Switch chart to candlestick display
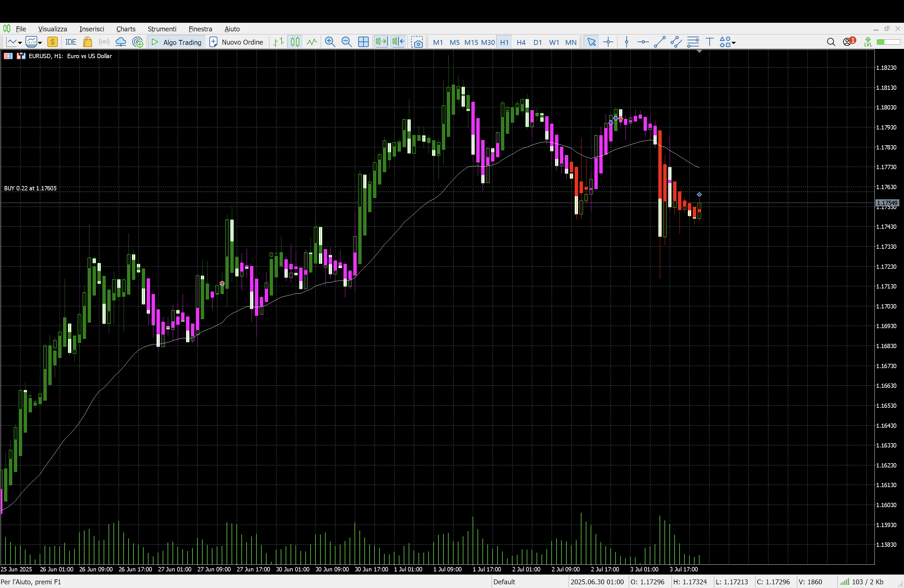 295,42
